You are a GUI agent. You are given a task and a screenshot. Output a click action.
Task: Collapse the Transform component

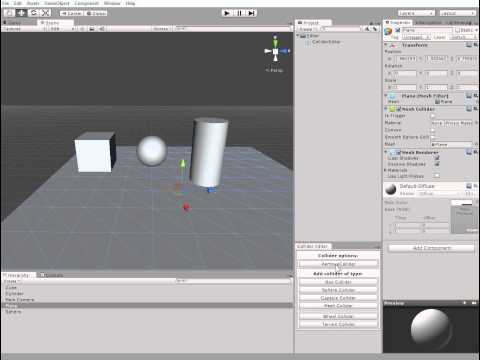coord(386,45)
